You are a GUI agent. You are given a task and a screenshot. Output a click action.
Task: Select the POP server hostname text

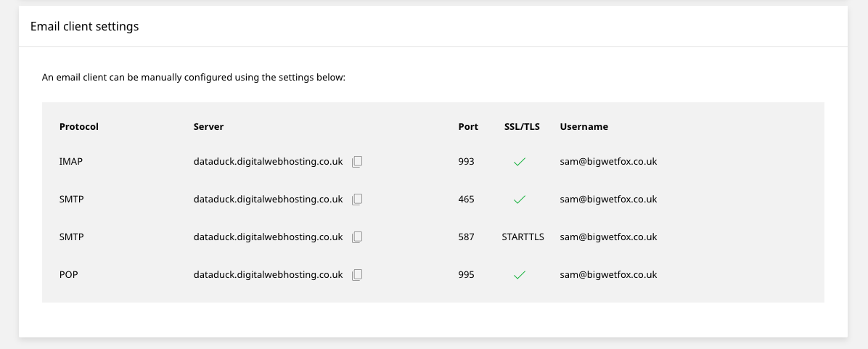tap(268, 275)
